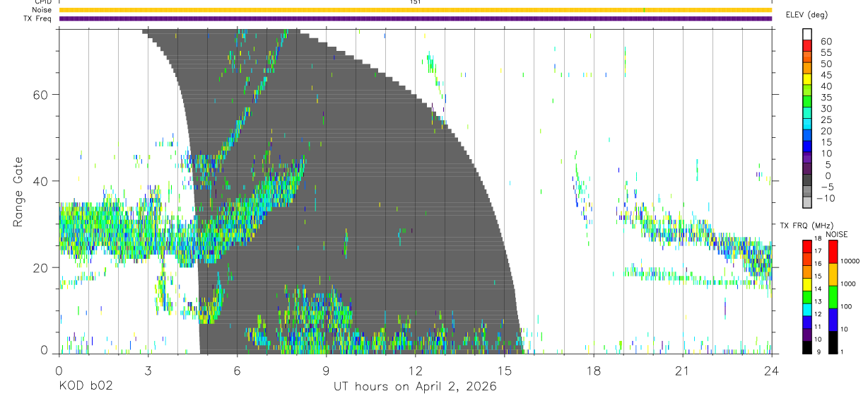Viewport: 868px width, 401px height.
Task: Click the '15' tick label on UT hours axis
Action: 504,370
